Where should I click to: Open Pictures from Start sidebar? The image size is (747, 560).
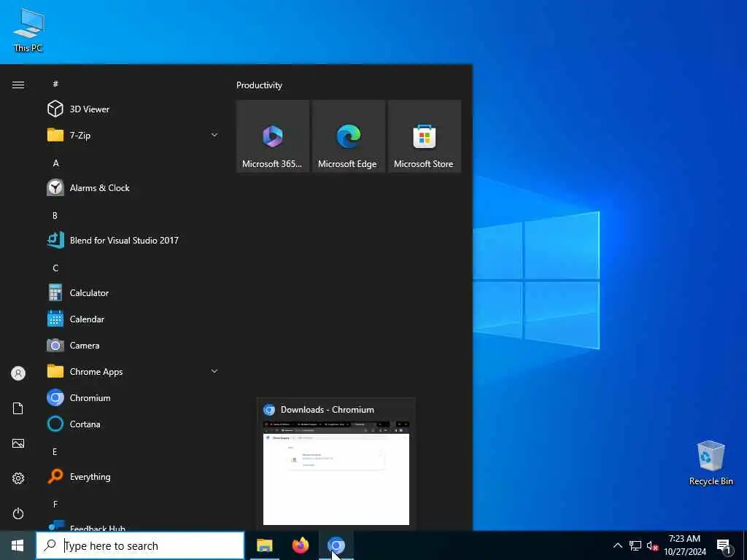coord(18,443)
